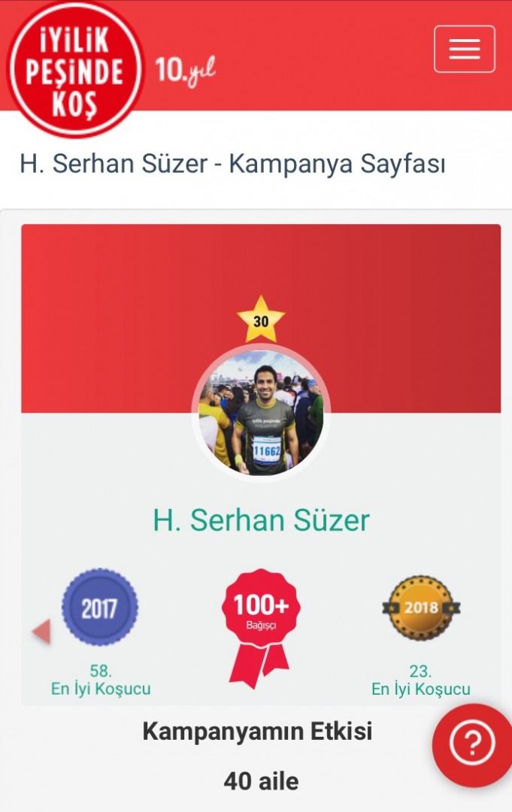Click the Kampanyamın Etkisi heading
Viewport: 512px width, 812px height.
(257, 732)
